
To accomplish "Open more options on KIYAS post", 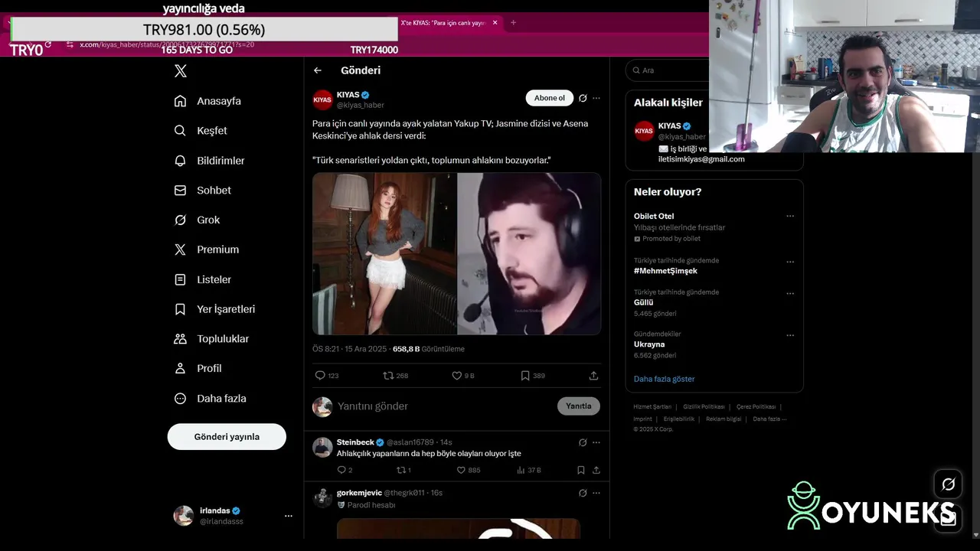I will [596, 98].
